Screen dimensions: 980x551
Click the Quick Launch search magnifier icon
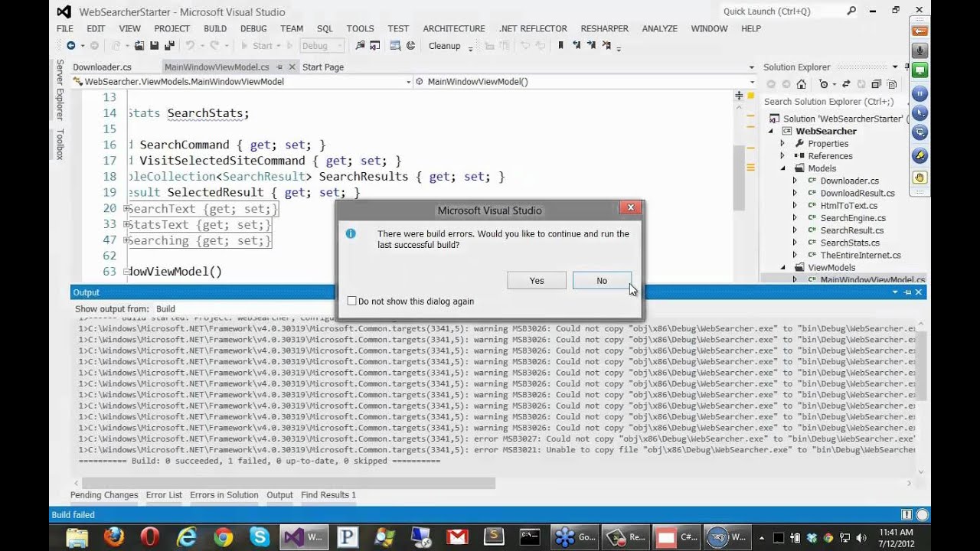point(851,11)
